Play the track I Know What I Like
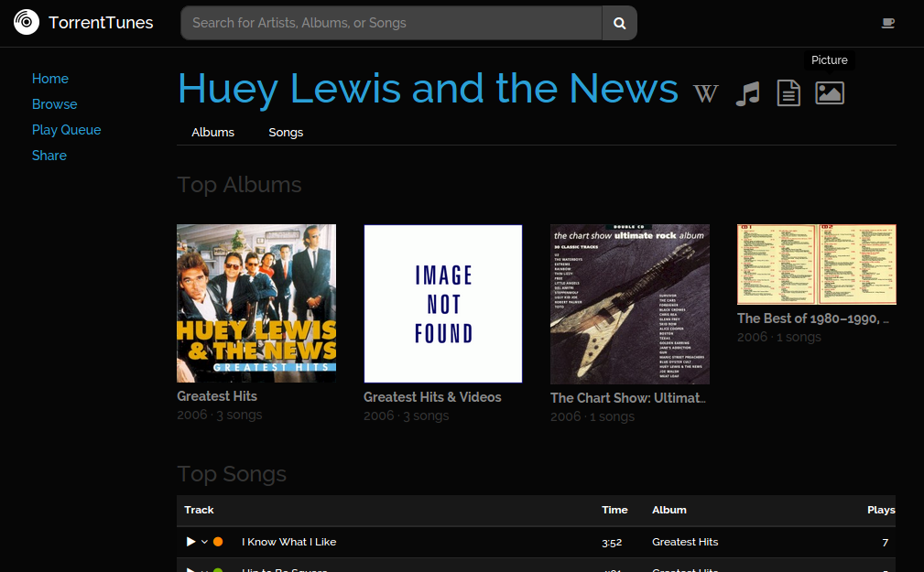 pos(190,542)
